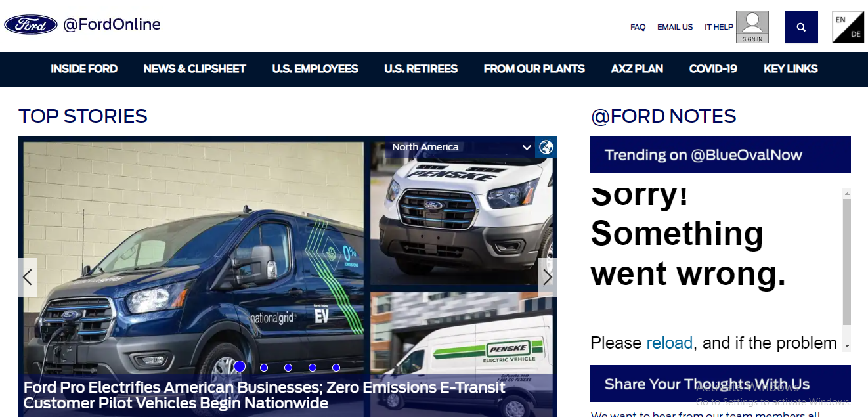Click the Email Us link

coord(675,27)
